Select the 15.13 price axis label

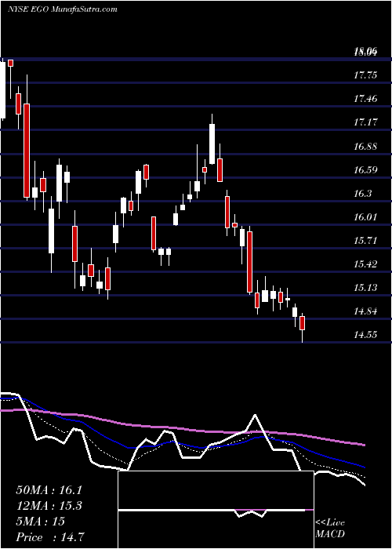coord(365,288)
